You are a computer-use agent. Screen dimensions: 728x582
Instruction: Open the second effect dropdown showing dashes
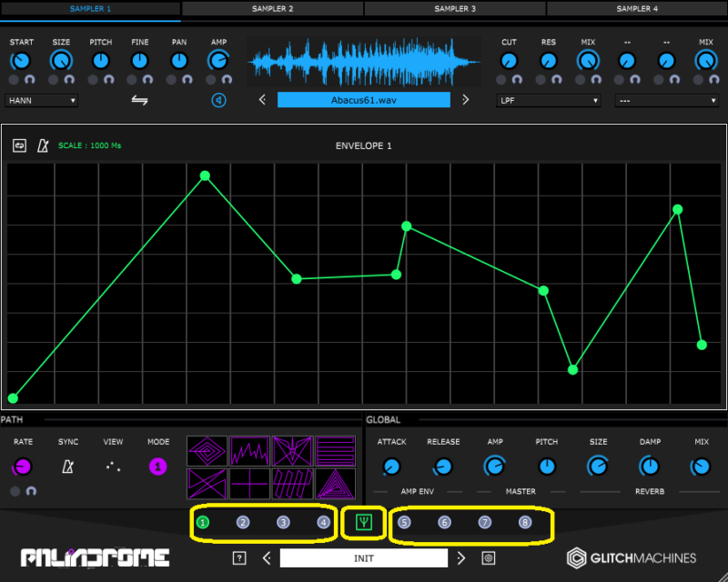coord(667,100)
